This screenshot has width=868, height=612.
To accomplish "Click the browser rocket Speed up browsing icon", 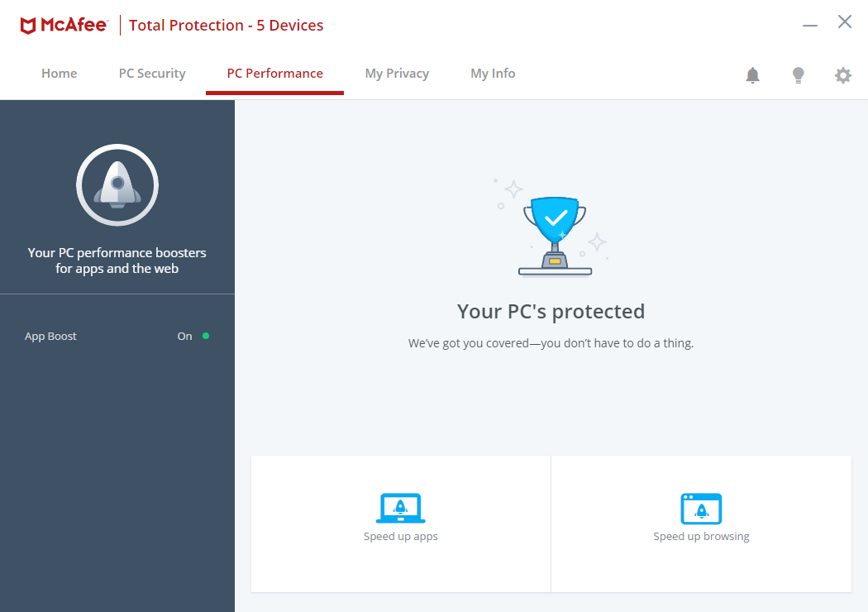I will [x=701, y=508].
